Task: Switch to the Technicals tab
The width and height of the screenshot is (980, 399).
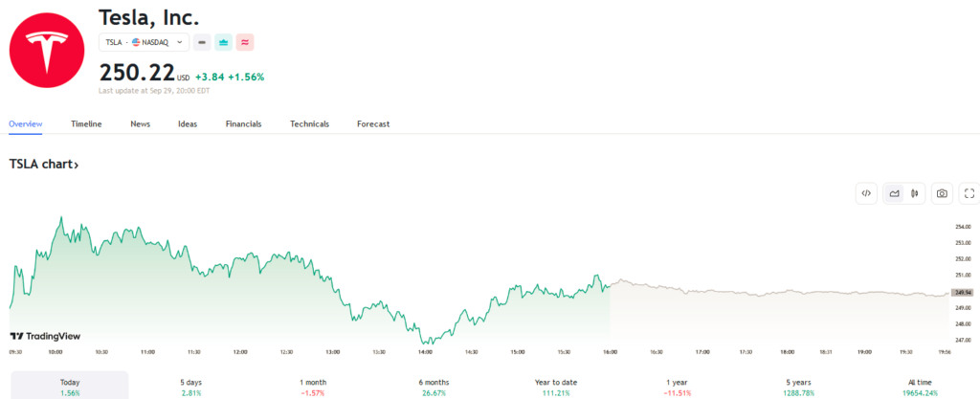Action: point(309,123)
